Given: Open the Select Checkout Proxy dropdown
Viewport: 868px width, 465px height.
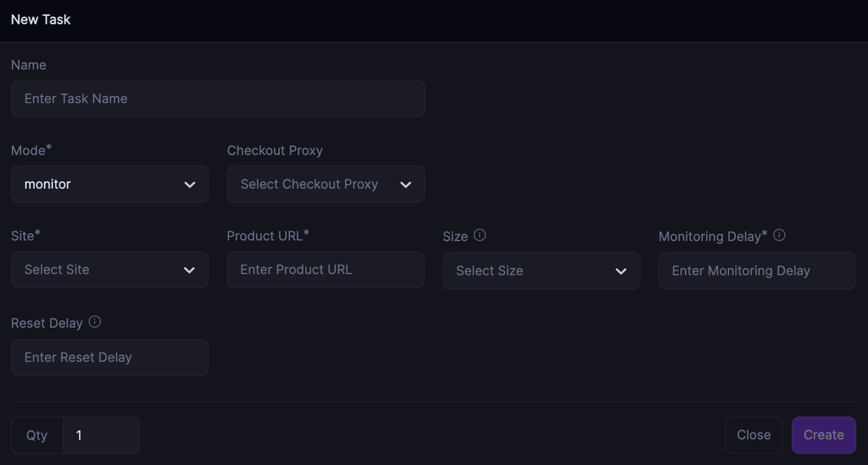Looking at the screenshot, I should click(x=325, y=184).
